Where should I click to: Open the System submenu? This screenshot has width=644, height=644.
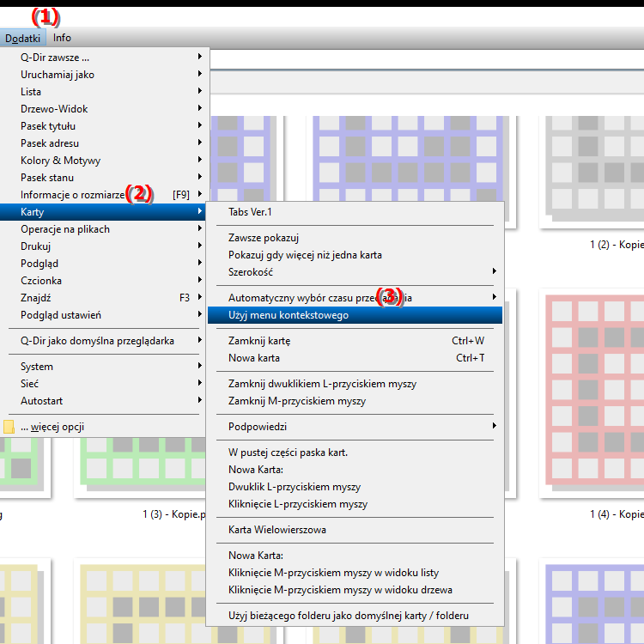pyautogui.click(x=105, y=367)
